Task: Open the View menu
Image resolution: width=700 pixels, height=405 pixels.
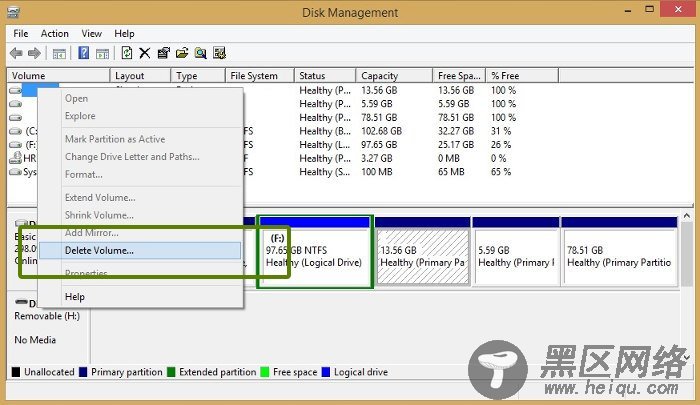Action: (x=92, y=33)
